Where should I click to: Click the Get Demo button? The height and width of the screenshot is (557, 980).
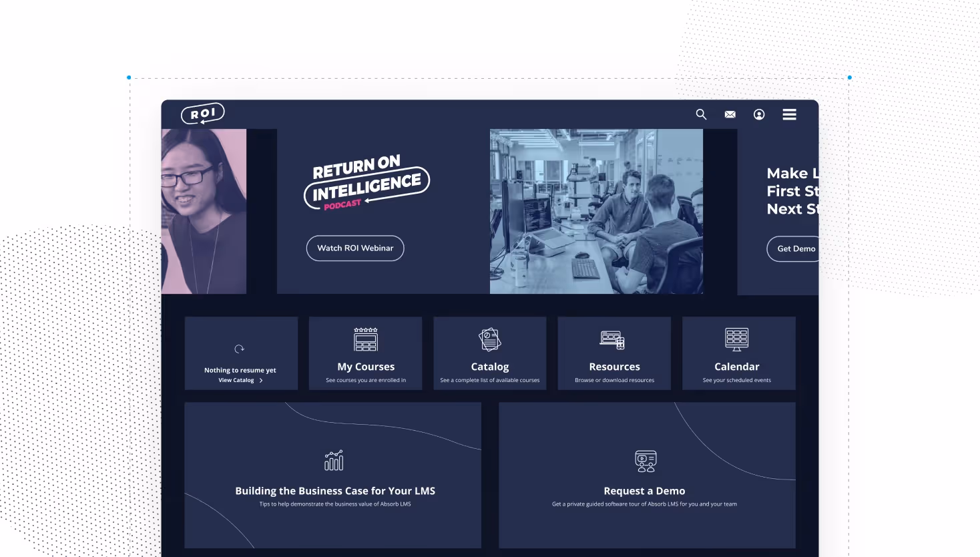pos(794,248)
